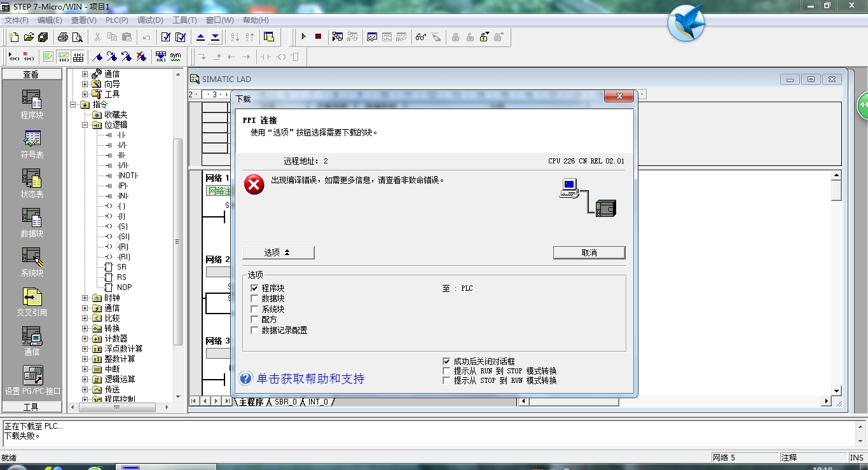Check the 数据块 checkbox in download options
Viewport: 868px width, 470px height.
tap(255, 298)
